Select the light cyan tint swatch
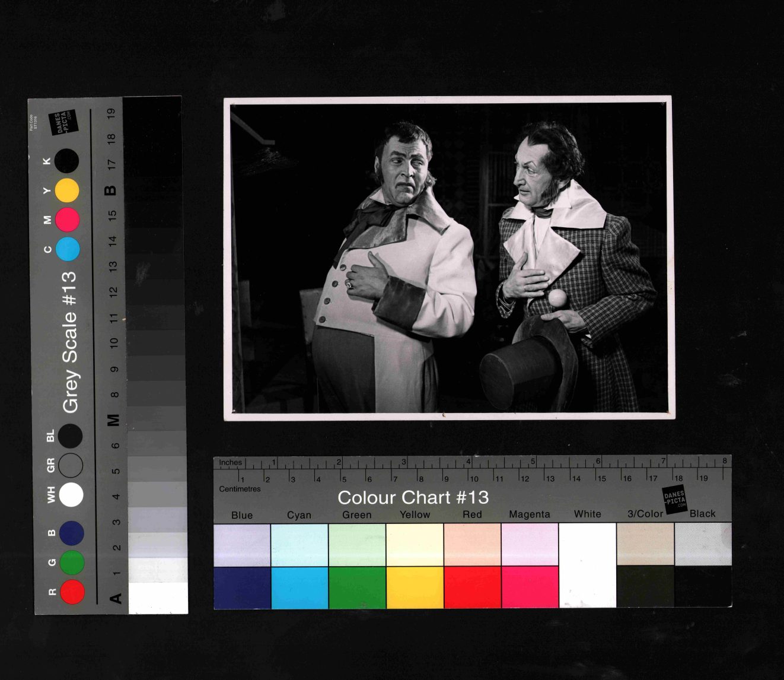This screenshot has width=784, height=680. [x=299, y=545]
